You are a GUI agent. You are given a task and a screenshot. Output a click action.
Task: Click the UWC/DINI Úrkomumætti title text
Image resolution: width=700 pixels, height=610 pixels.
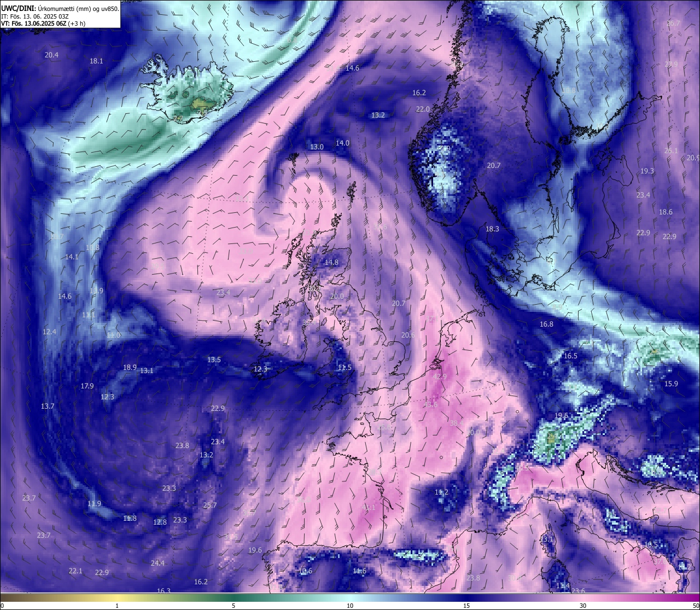point(60,8)
